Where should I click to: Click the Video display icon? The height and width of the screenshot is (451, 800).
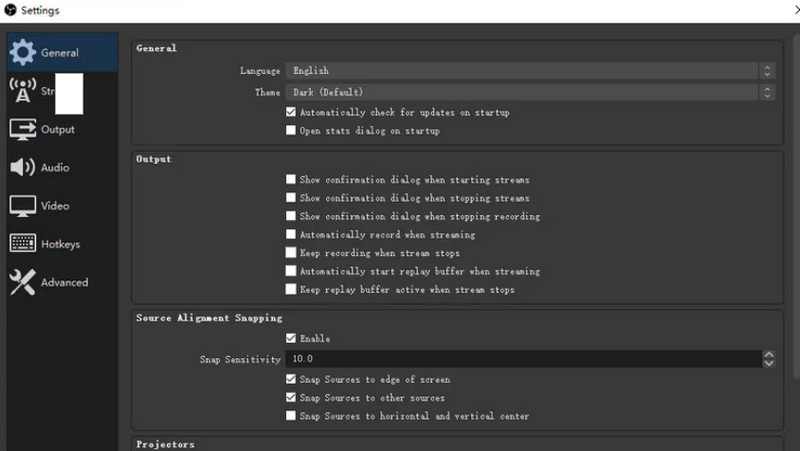23,206
